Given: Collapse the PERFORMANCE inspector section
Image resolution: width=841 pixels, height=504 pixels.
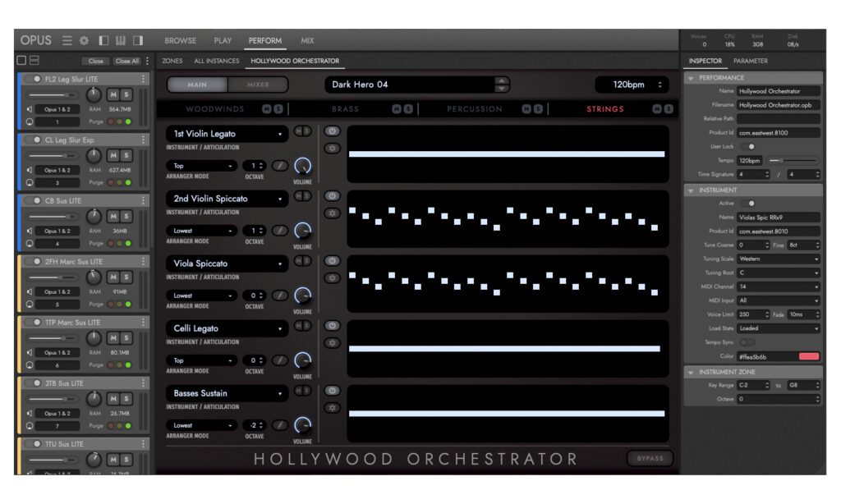Looking at the screenshot, I should [691, 78].
